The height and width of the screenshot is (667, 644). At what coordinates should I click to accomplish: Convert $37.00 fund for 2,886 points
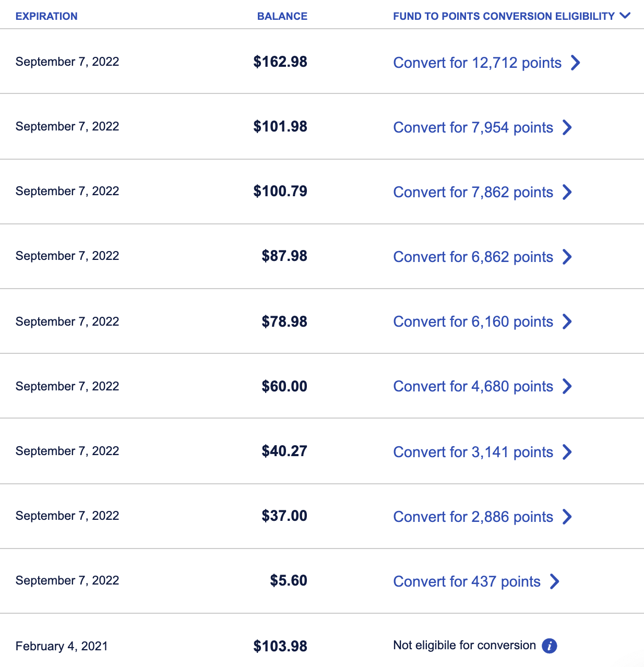(473, 517)
